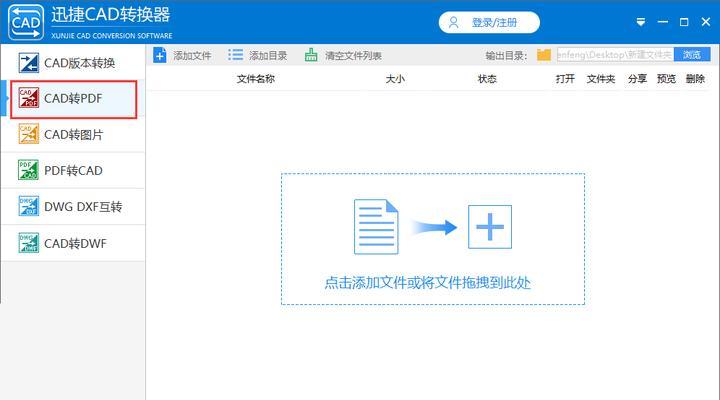
Task: Switch to the CAD转PDF mode
Action: click(73, 99)
